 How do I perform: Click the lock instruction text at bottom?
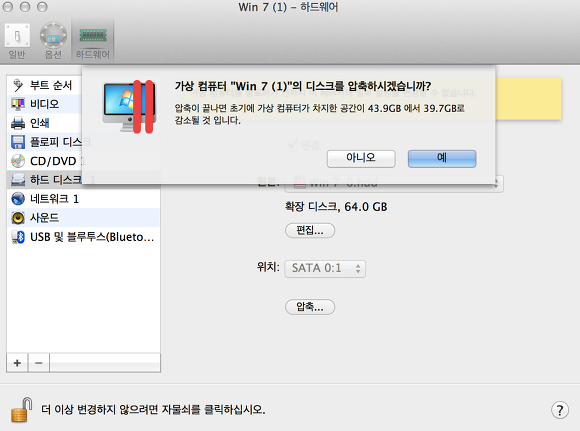tap(153, 410)
